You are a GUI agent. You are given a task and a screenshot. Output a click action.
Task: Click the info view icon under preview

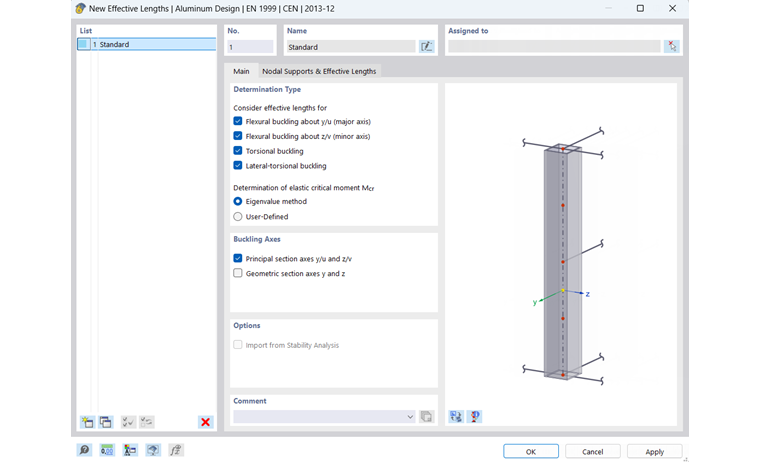[x=475, y=416]
